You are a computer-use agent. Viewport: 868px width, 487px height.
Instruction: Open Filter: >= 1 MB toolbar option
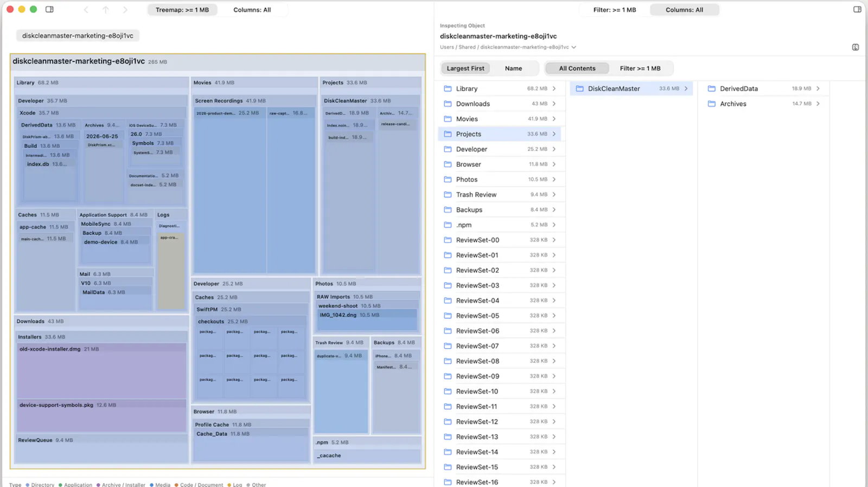(x=615, y=10)
